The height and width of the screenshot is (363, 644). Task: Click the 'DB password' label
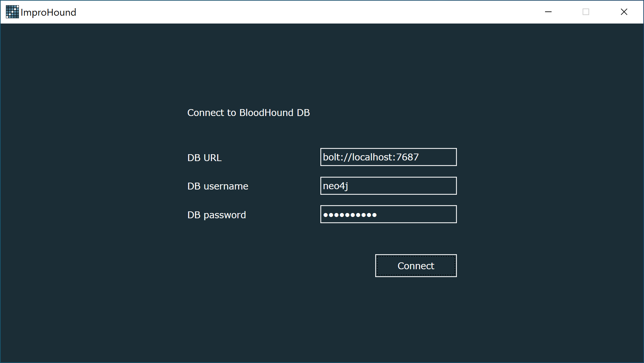point(217,215)
